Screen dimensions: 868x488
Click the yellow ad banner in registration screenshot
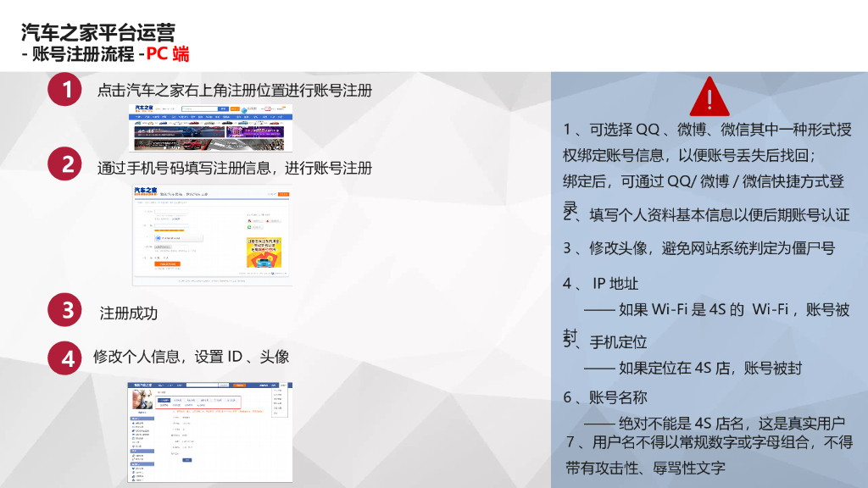tap(264, 252)
